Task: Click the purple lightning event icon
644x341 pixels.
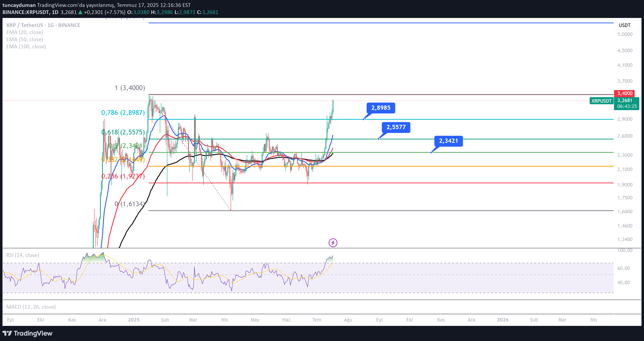Action: (x=333, y=242)
